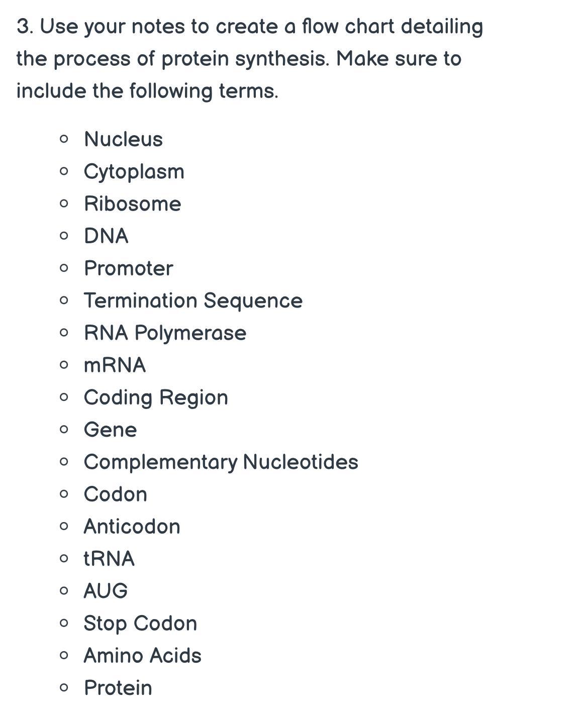Click the Gene list item

click(110, 430)
